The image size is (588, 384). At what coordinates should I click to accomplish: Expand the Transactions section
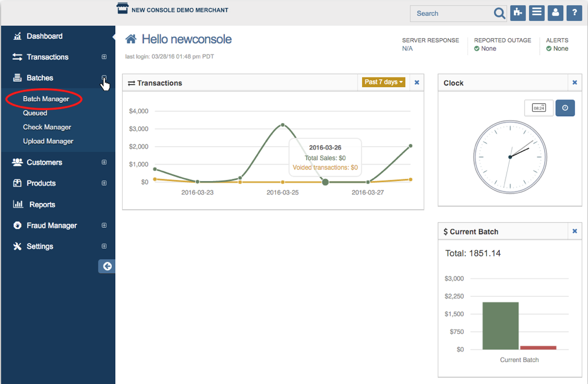pyautogui.click(x=104, y=57)
